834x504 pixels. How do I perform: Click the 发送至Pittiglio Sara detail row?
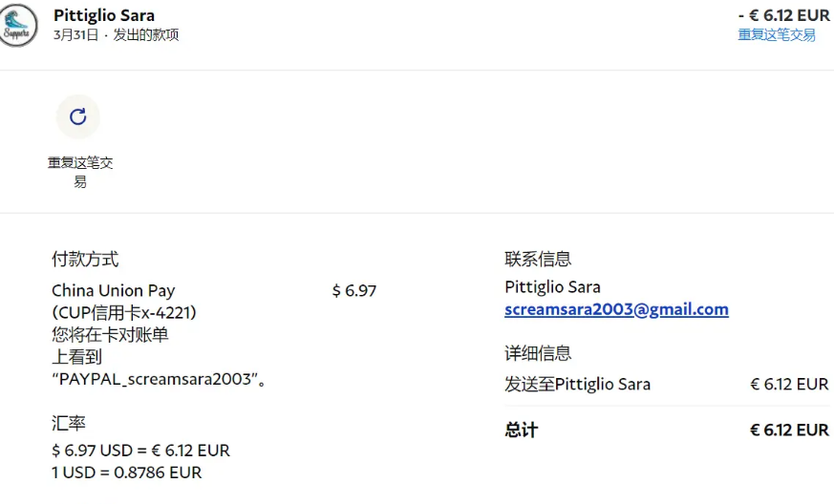tap(577, 384)
